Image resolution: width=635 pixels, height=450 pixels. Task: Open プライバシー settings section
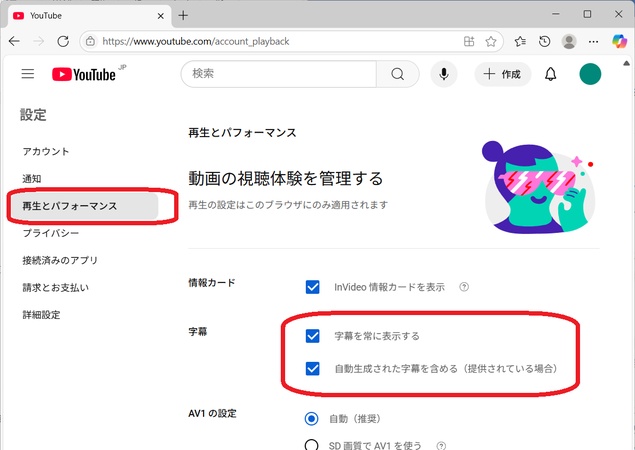(51, 233)
